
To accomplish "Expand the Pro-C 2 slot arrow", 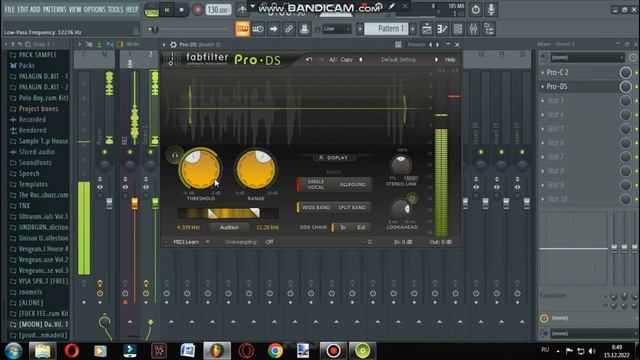I will tap(543, 72).
